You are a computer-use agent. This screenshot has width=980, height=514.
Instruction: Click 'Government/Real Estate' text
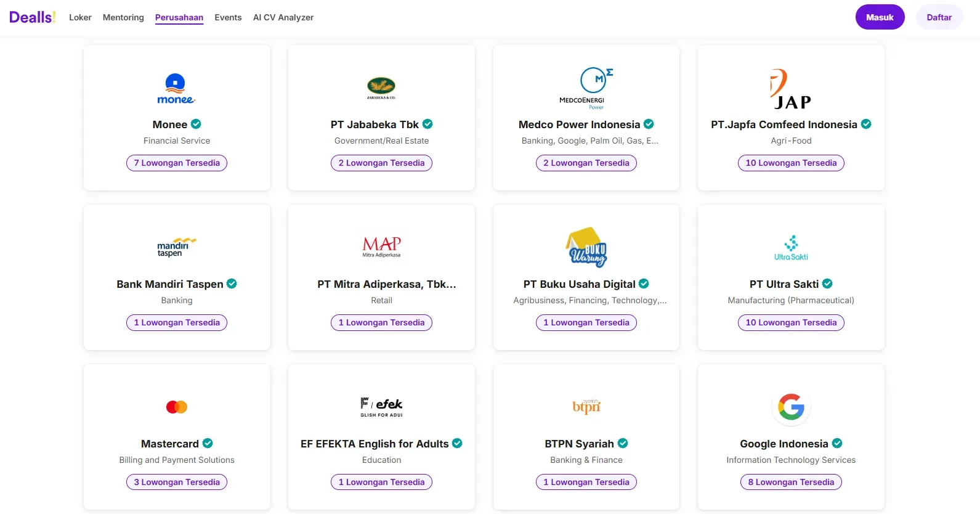pos(381,141)
